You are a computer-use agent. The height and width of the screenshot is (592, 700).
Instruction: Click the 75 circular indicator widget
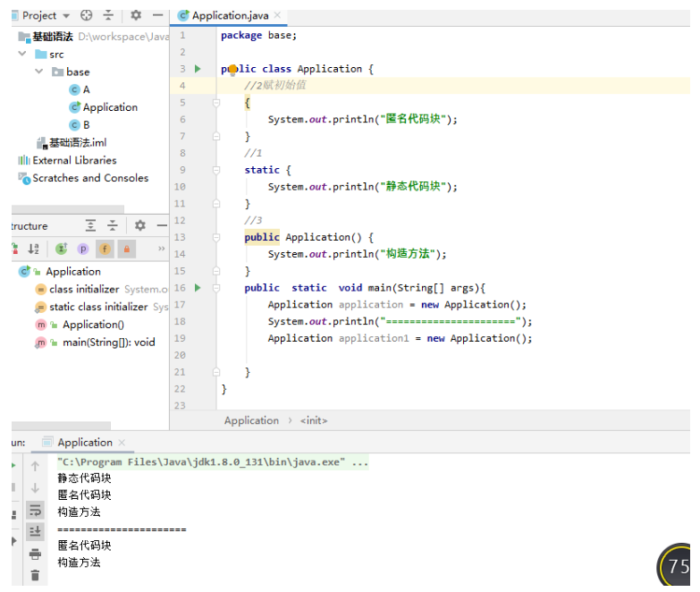coord(674,565)
